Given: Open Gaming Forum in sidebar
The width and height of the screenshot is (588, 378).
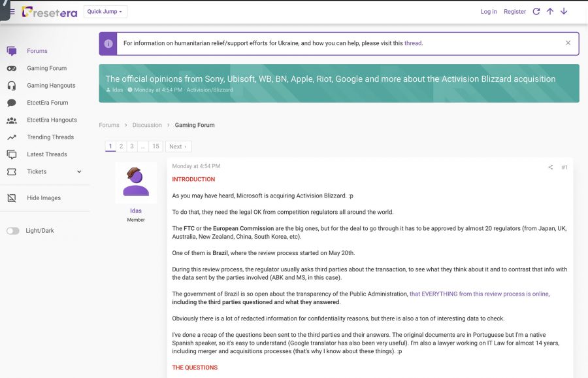Looking at the screenshot, I should click(x=47, y=68).
